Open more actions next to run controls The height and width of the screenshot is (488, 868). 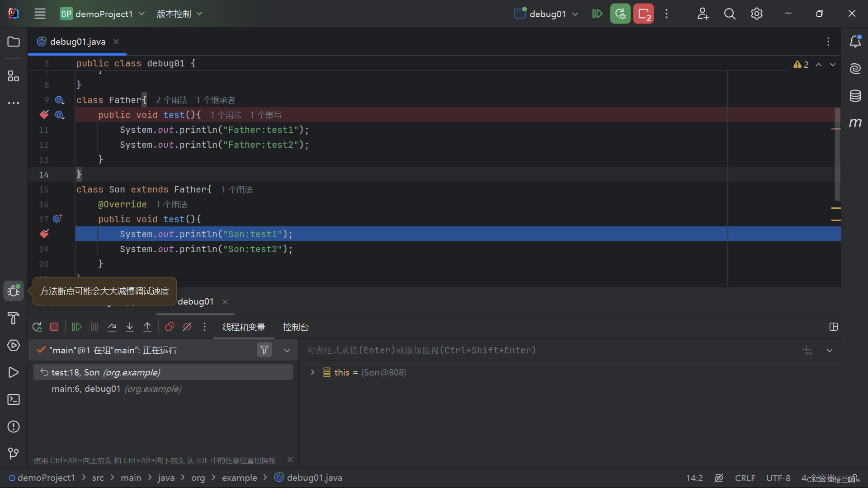[x=666, y=14]
